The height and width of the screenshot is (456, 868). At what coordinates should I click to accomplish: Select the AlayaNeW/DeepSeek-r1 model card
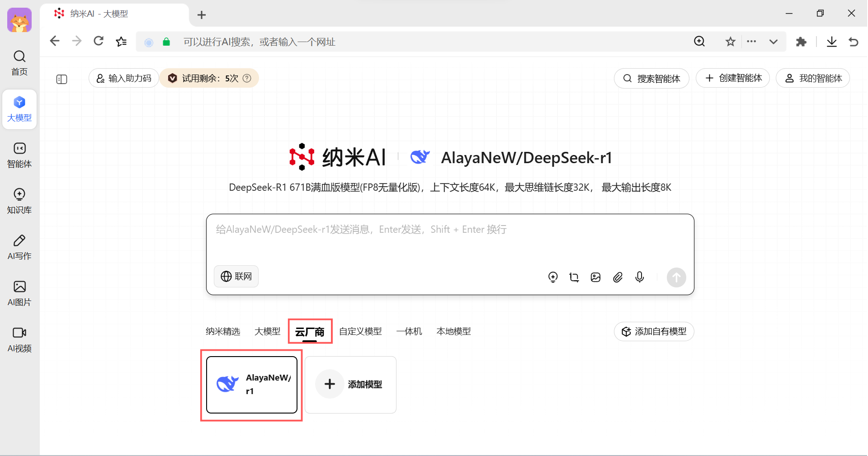pos(252,385)
